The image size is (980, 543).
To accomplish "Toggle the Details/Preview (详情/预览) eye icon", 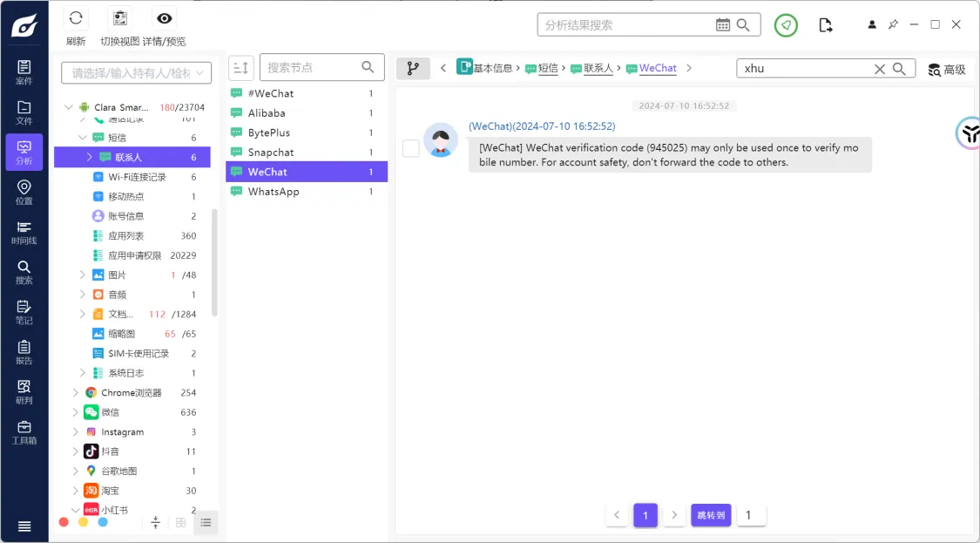I will [165, 18].
